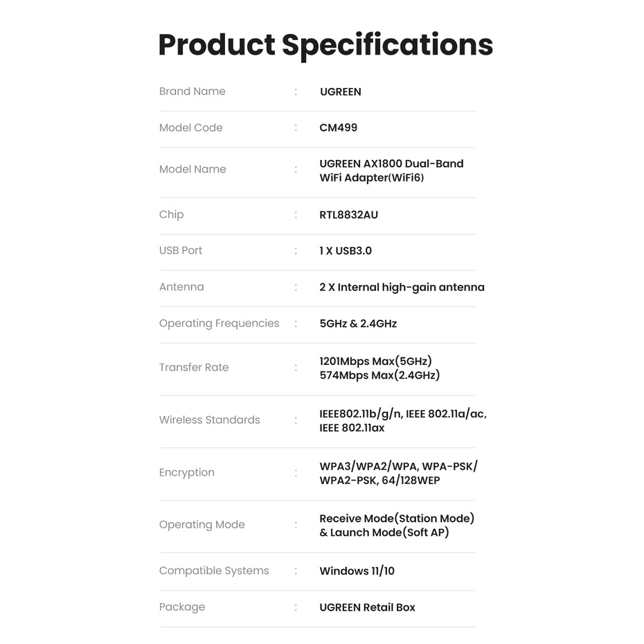This screenshot has height=644, width=644.
Task: Select the 5GHz & 2.4GHz value
Action: [x=358, y=323]
